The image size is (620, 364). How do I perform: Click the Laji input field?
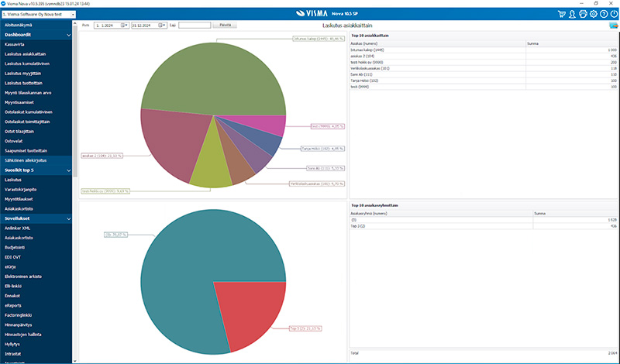(195, 26)
